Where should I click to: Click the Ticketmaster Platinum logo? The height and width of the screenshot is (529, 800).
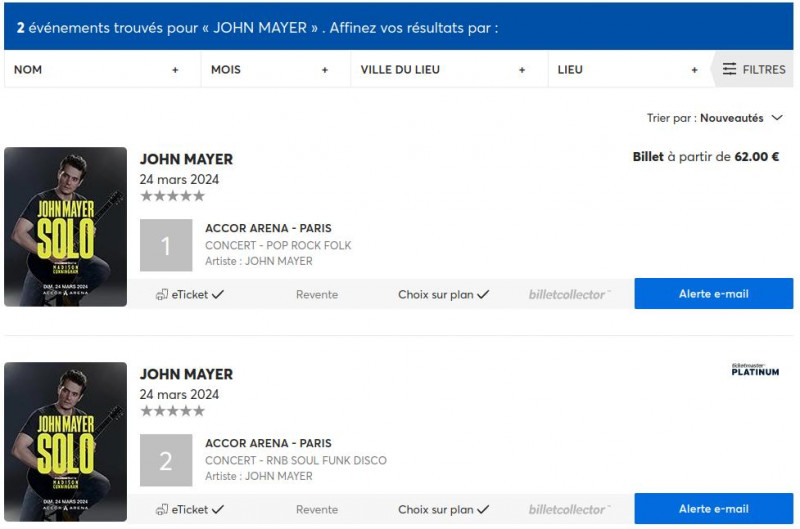pos(755,370)
